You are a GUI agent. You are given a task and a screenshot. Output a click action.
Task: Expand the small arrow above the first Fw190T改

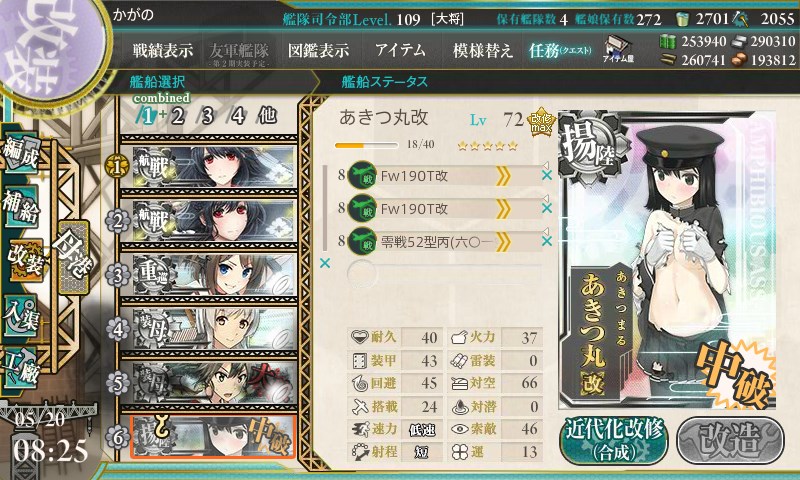pos(545,165)
